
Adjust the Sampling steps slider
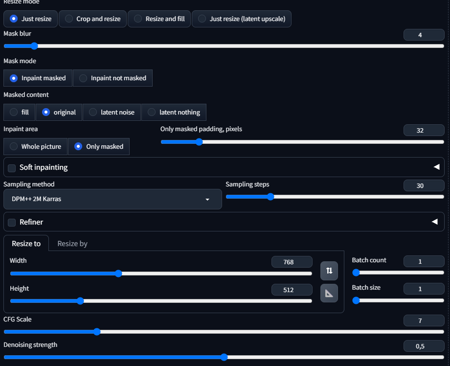pyautogui.click(x=335, y=197)
